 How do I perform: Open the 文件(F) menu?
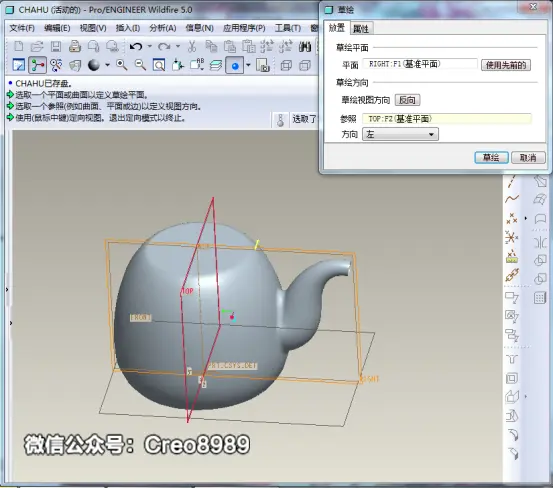point(22,28)
